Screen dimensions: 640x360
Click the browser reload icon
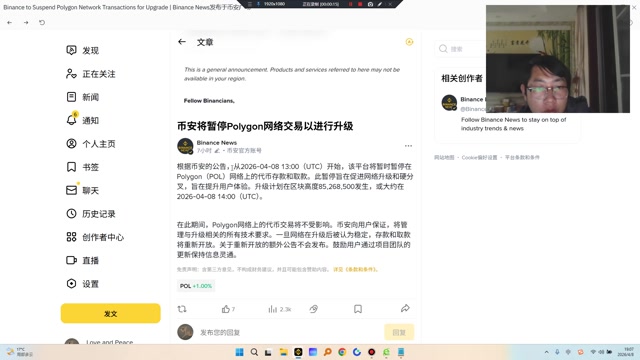[x=42, y=22]
